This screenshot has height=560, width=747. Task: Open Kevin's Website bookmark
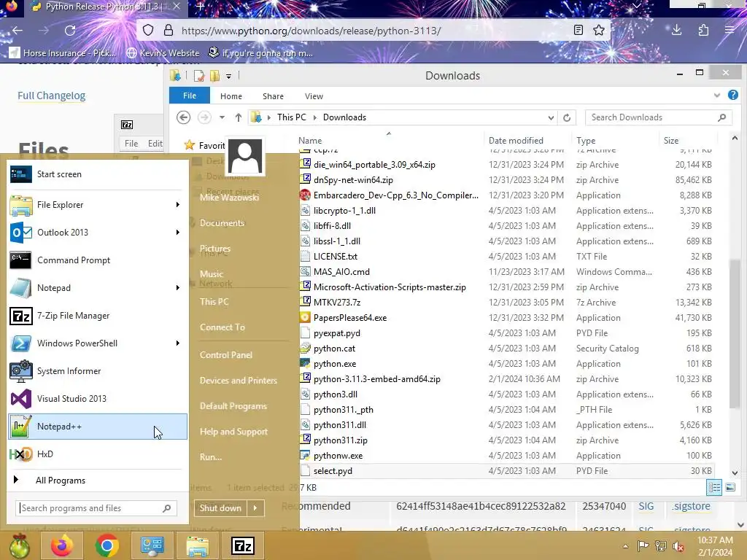(163, 52)
